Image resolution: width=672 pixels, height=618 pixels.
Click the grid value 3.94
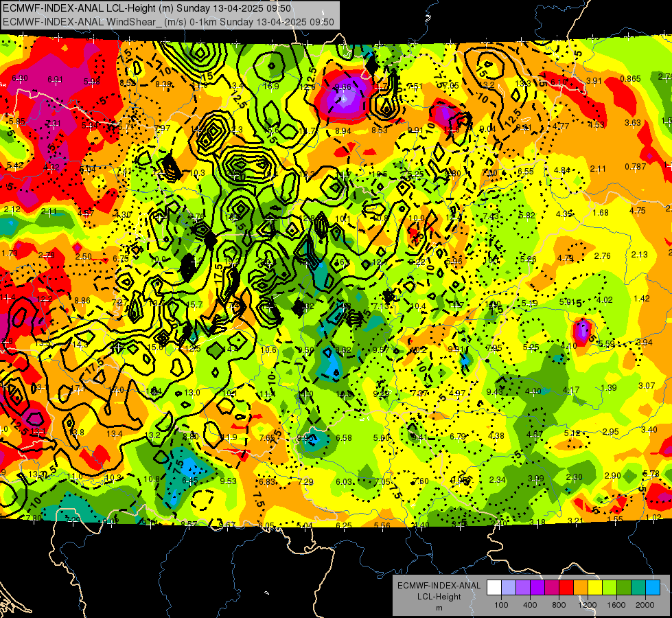point(644,343)
